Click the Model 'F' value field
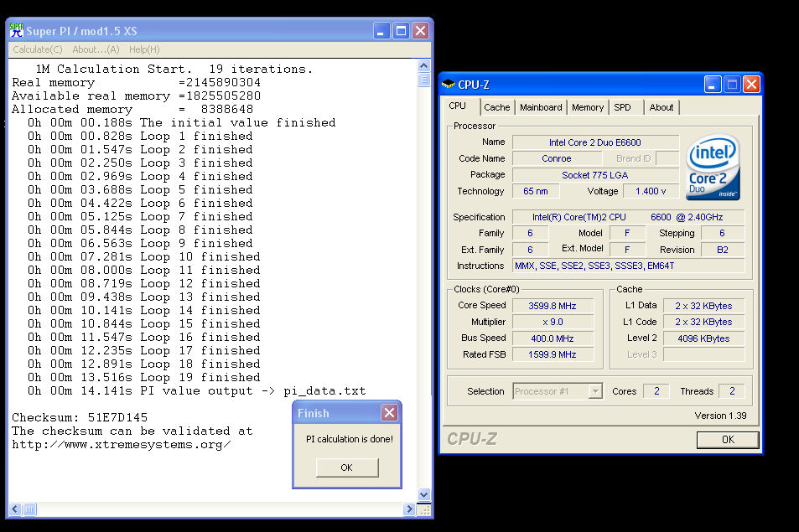This screenshot has height=532, width=799. pos(627,233)
